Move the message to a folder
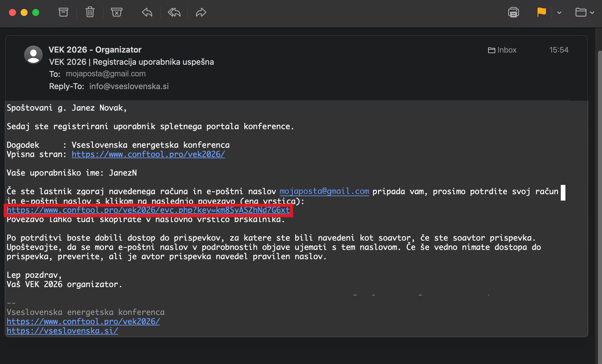The image size is (602, 364). (x=582, y=12)
